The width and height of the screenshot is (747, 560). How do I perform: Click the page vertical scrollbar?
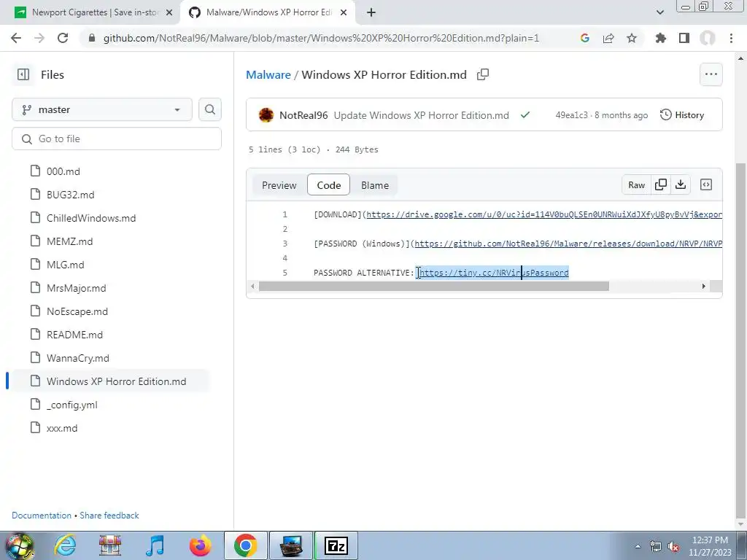click(x=740, y=341)
